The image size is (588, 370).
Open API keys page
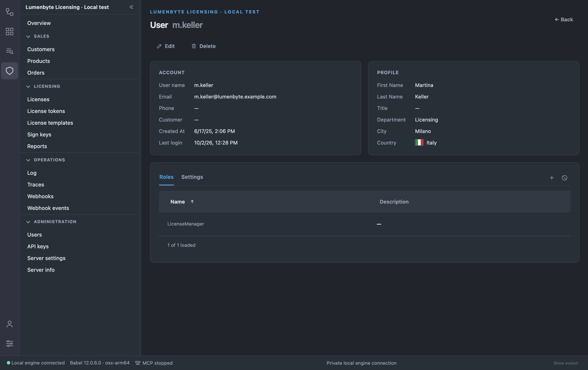coord(38,246)
